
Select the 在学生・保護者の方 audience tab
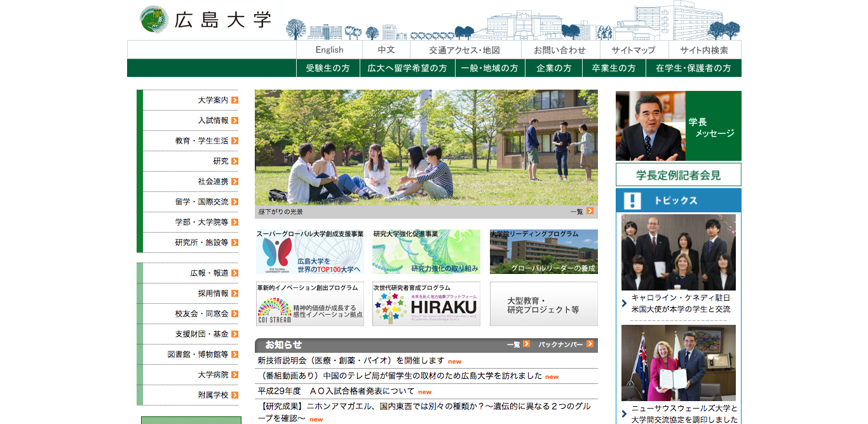click(x=693, y=68)
